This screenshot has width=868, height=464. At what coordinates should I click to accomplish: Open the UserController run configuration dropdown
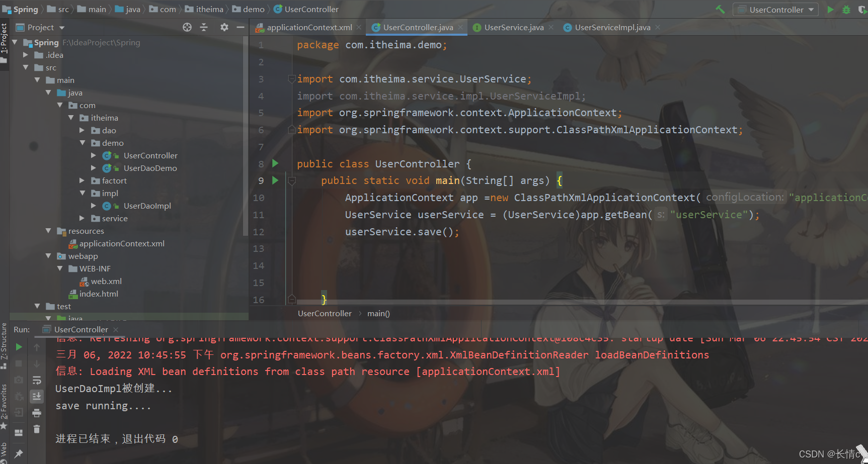[775, 10]
